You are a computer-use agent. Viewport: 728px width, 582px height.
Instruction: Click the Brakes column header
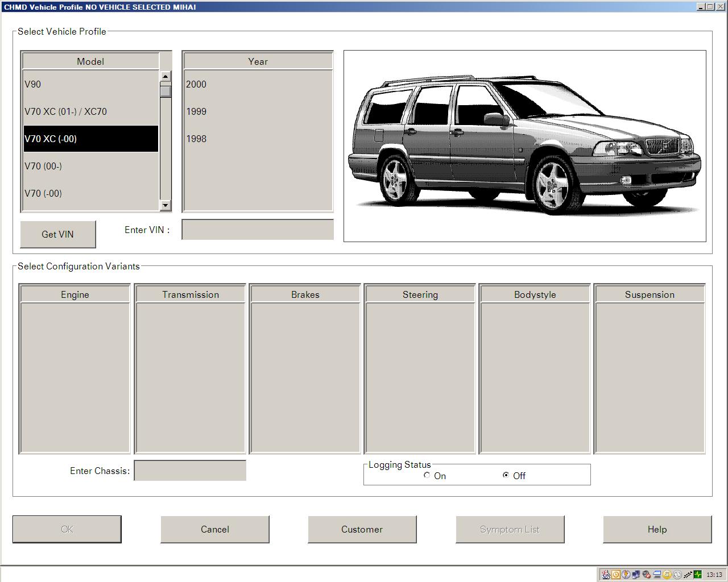[305, 294]
